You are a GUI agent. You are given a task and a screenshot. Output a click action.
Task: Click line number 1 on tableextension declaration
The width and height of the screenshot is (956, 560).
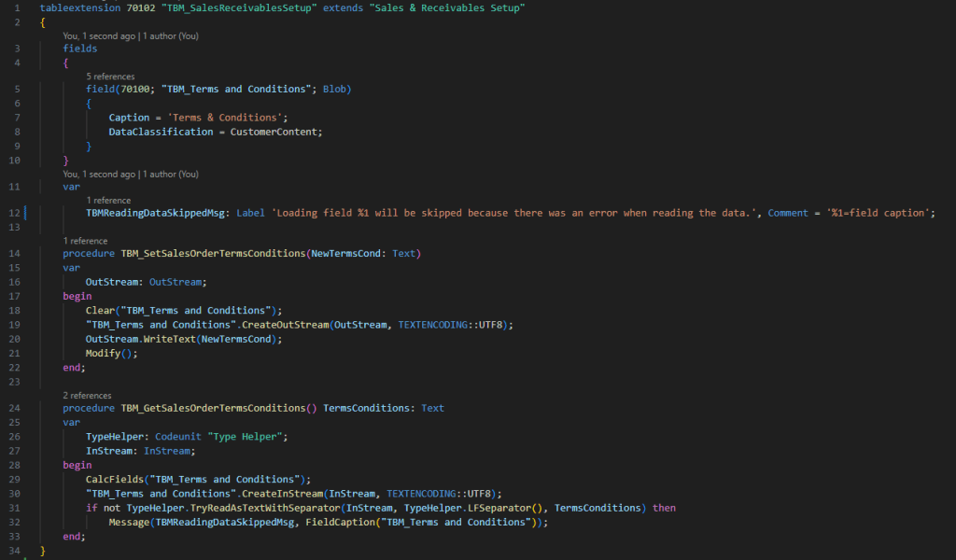[x=16, y=7]
